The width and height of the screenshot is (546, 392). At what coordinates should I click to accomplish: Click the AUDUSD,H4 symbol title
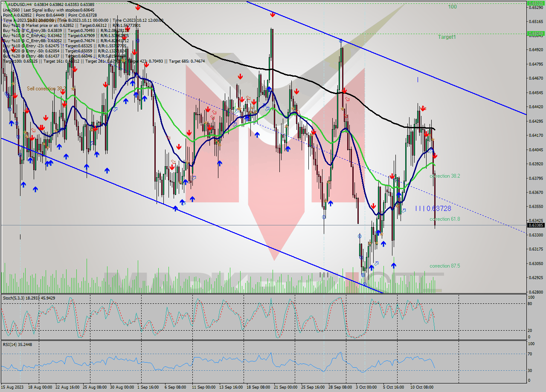pos(20,4)
